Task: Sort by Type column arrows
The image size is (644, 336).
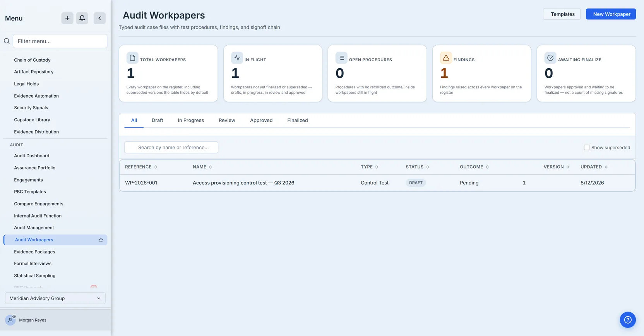Action: (x=377, y=167)
